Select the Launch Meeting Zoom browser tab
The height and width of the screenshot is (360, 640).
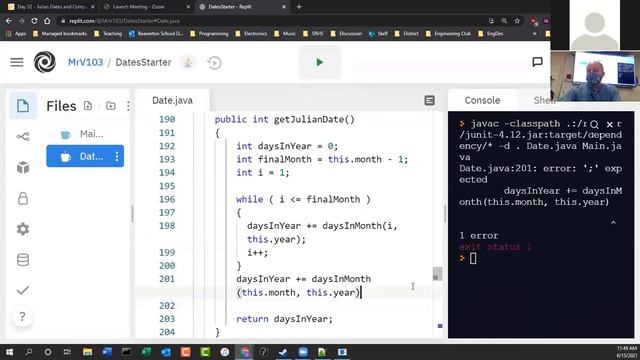[146, 7]
